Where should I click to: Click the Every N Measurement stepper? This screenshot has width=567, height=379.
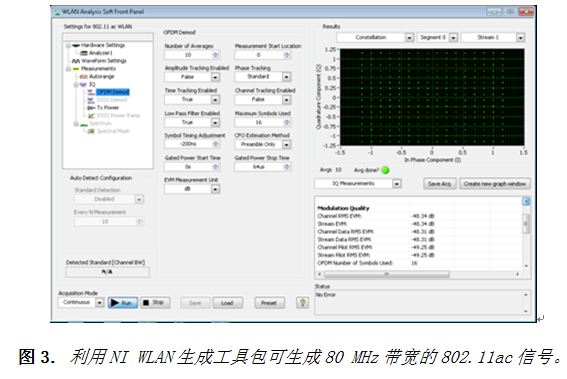coord(140,221)
